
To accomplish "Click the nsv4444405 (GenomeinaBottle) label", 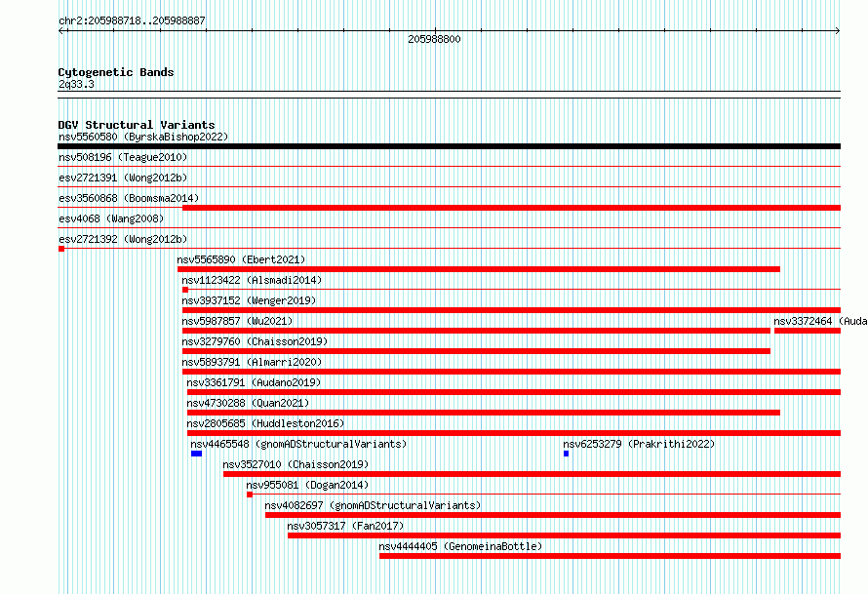I will [460, 546].
